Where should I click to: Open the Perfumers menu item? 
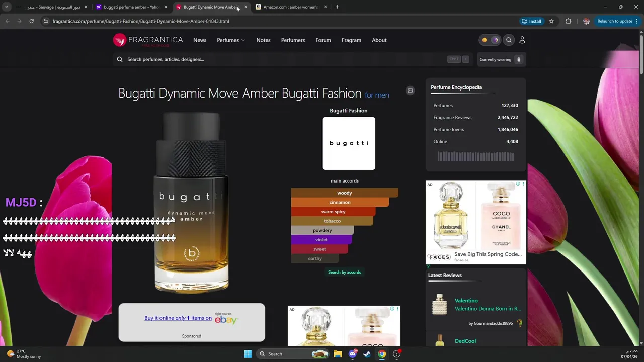click(293, 40)
